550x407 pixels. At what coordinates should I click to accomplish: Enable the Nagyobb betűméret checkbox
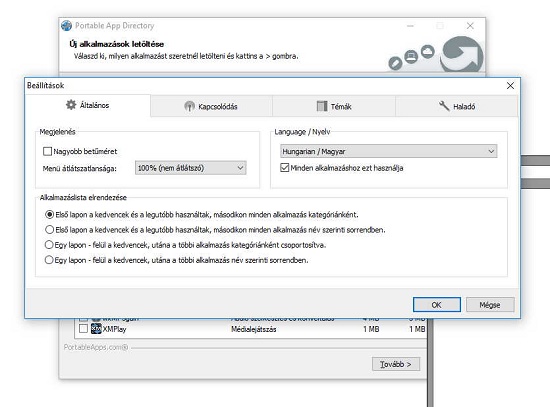click(x=47, y=151)
